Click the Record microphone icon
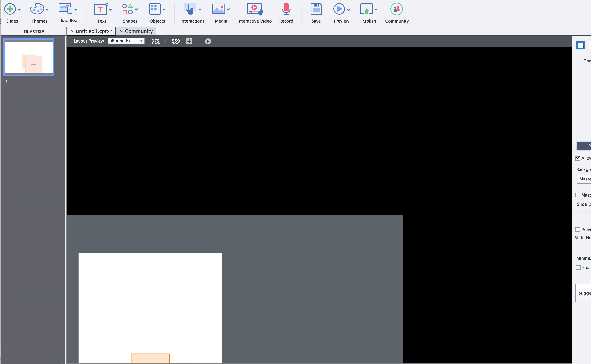Viewport: 591px width, 364px height. [286, 9]
